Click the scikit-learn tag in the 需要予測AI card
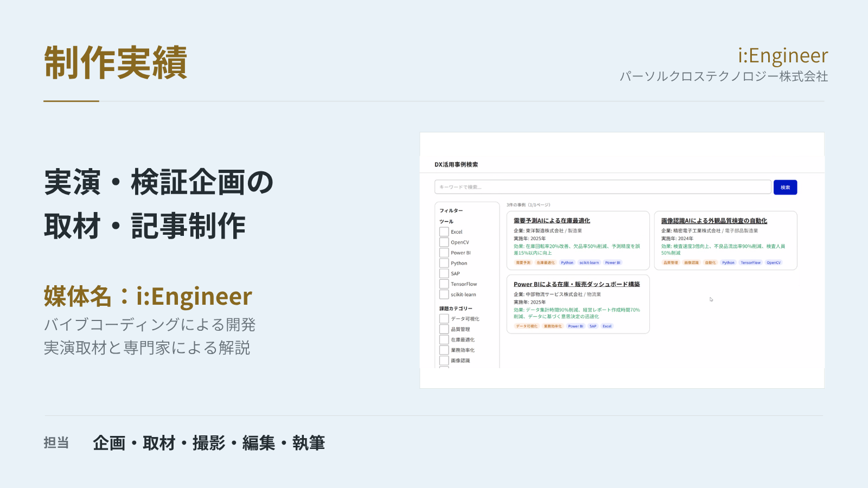 [589, 262]
